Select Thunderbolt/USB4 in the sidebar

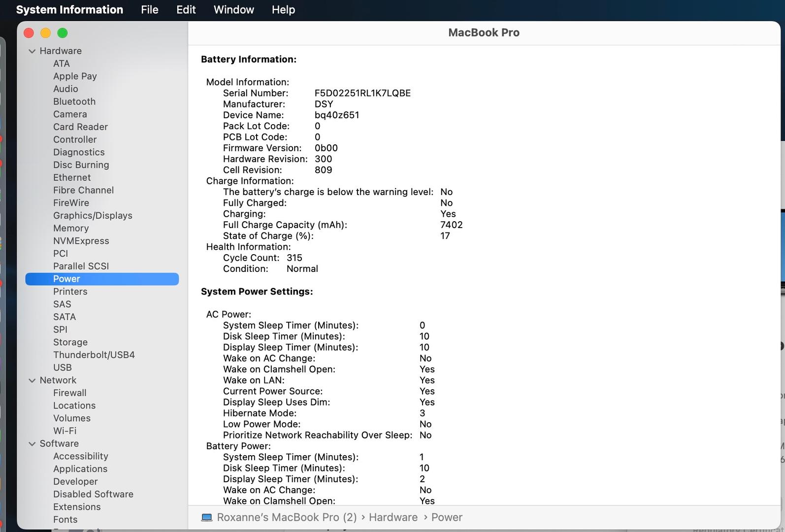[94, 355]
